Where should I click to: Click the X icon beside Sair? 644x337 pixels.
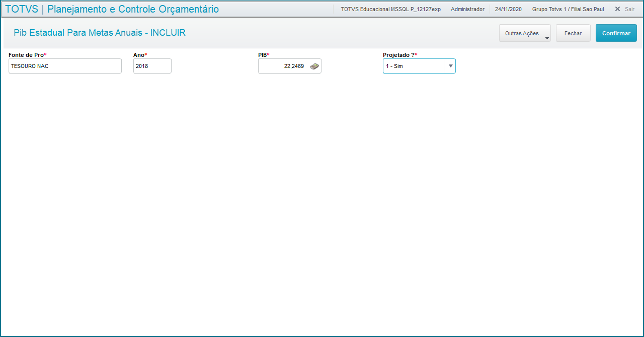tap(617, 9)
